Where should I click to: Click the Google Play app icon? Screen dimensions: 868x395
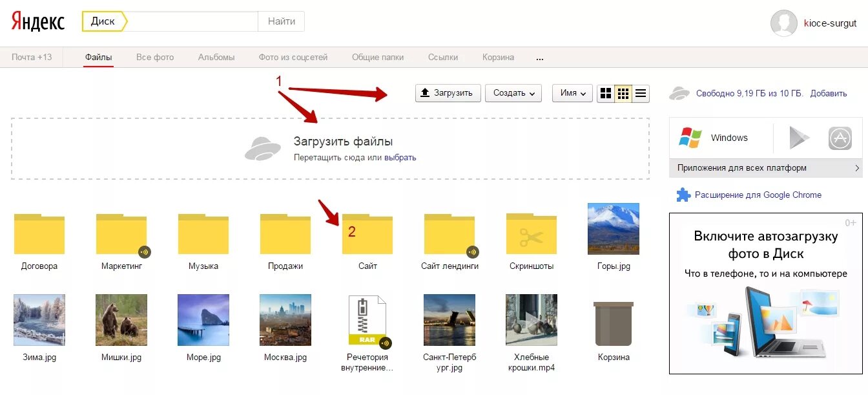click(799, 138)
